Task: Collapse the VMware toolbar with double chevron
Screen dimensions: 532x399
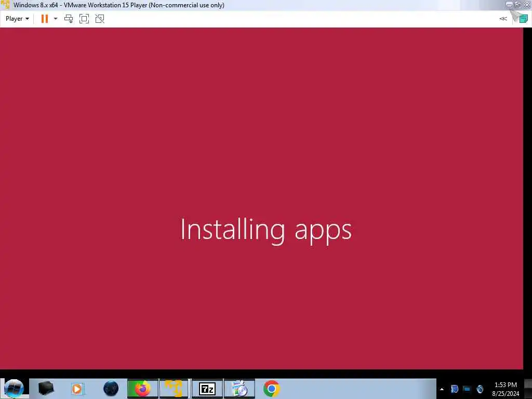Action: coord(503,19)
